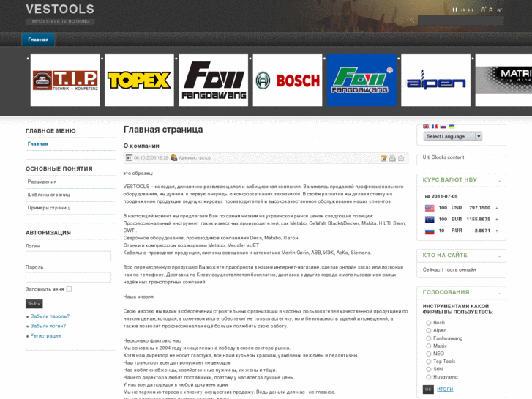Screen dimensions: 532x399
Task: Click the email article icon
Action: 401,158
